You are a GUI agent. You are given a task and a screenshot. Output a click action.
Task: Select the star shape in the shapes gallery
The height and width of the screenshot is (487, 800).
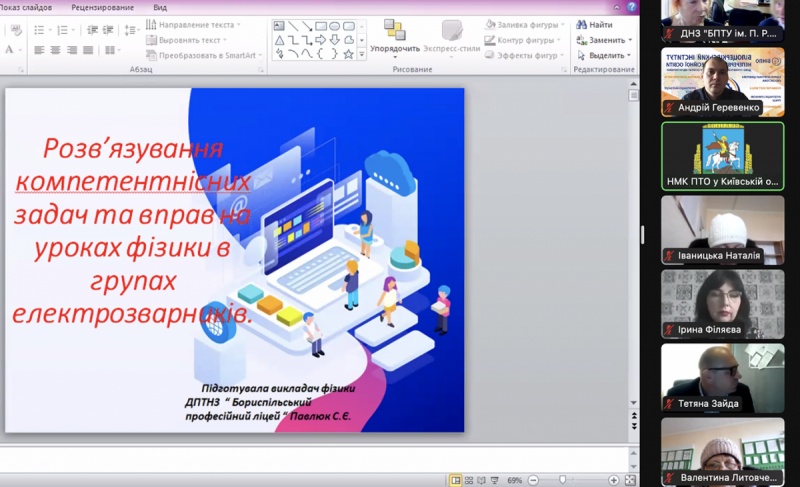[348, 54]
